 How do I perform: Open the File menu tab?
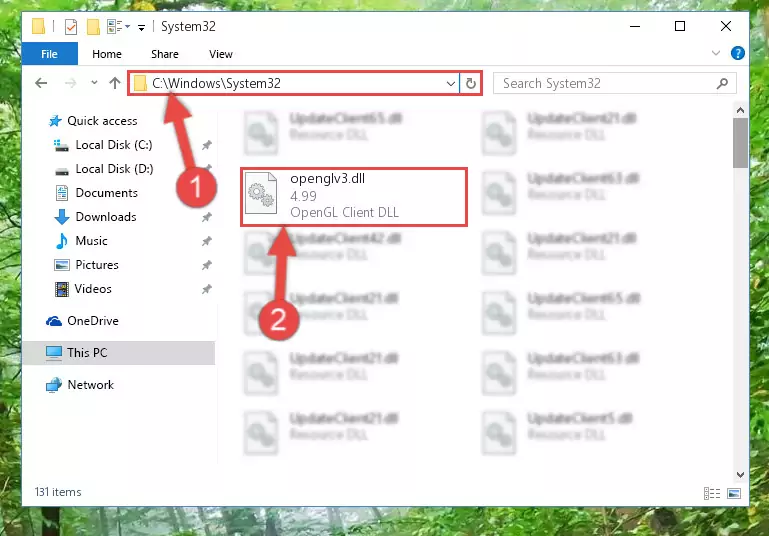pos(49,54)
